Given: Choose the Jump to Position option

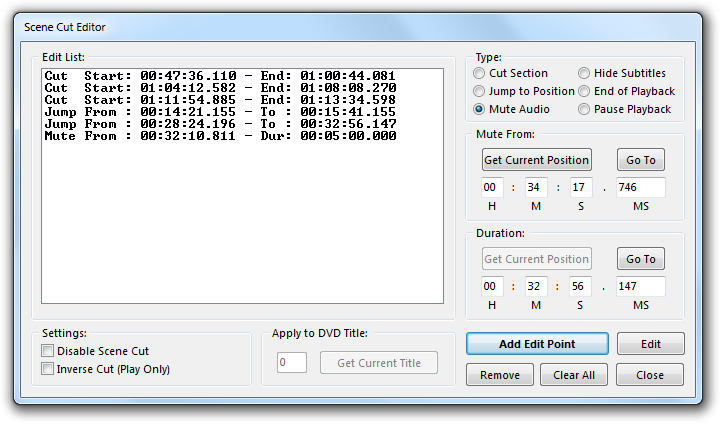Looking at the screenshot, I should (x=480, y=91).
